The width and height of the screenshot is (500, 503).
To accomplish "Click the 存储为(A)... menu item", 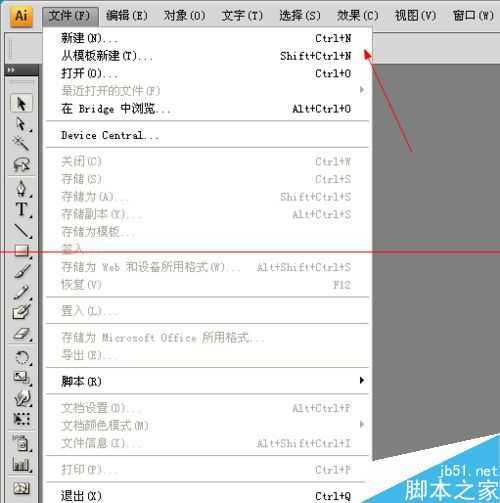I will click(x=207, y=197).
